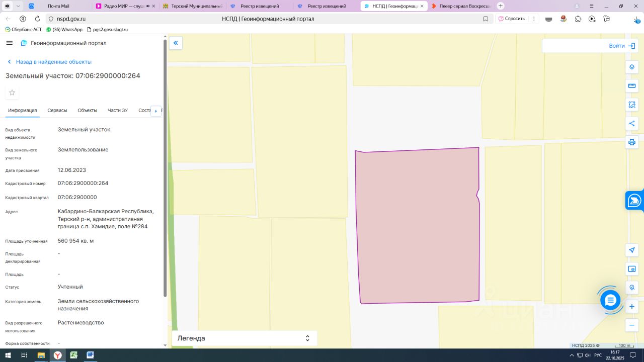The image size is (644, 362).
Task: Open the Сбербанк-АСТ bookmark
Action: pyautogui.click(x=23, y=30)
